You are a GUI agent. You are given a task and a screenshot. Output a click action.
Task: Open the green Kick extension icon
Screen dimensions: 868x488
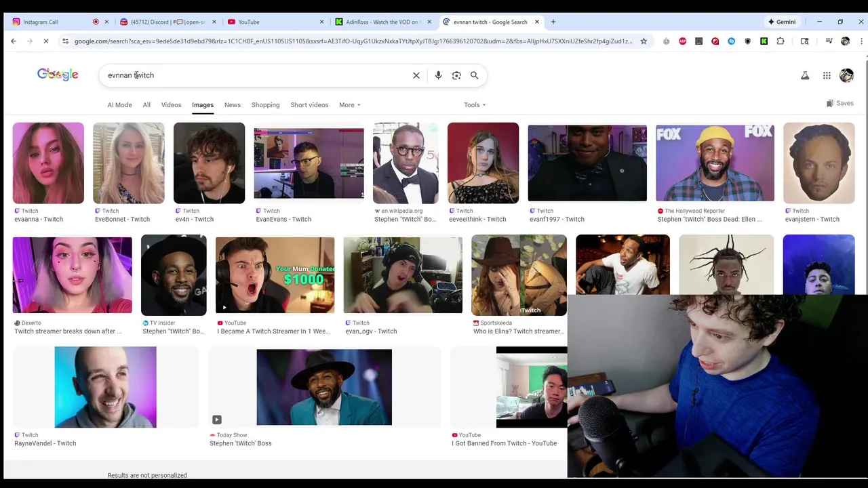764,41
